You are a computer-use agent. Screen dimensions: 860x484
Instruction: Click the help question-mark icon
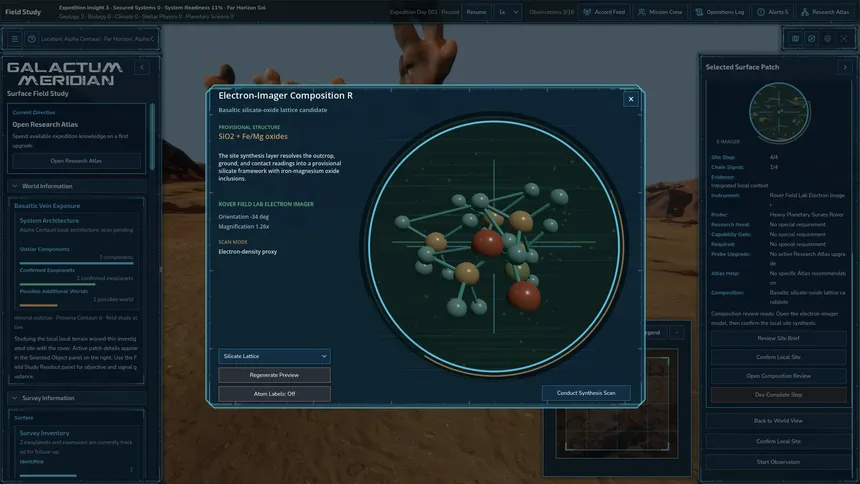(32, 39)
